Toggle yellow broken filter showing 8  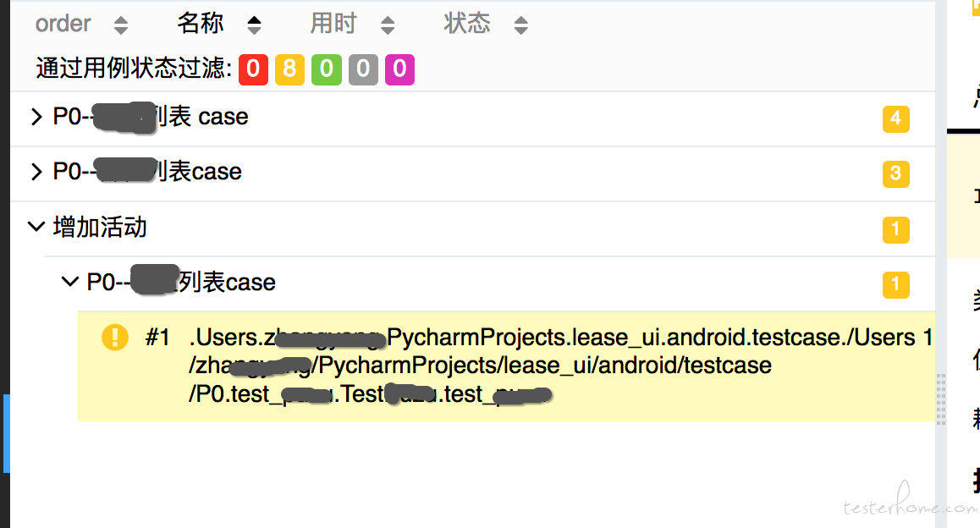point(289,69)
